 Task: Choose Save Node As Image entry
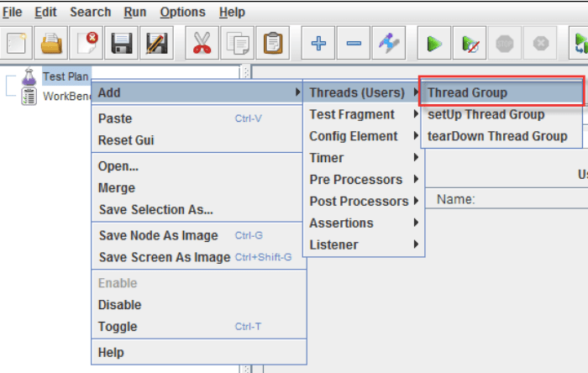[x=197, y=235]
